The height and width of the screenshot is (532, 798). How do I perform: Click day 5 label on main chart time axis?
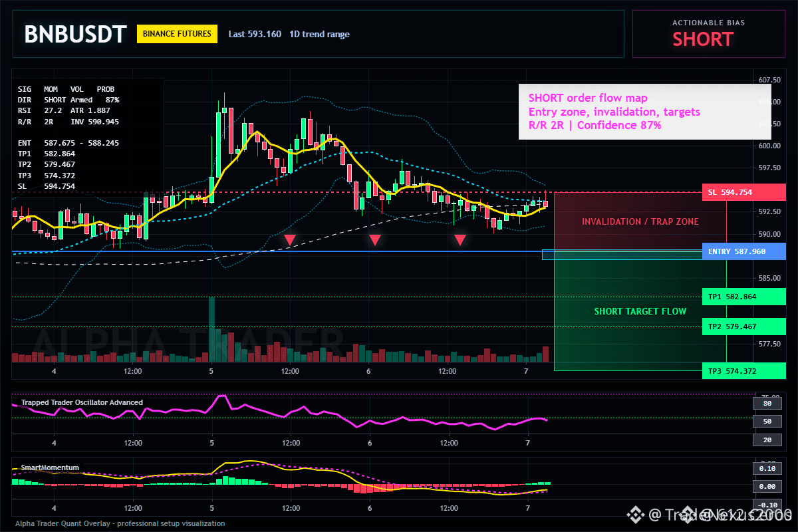pos(211,371)
